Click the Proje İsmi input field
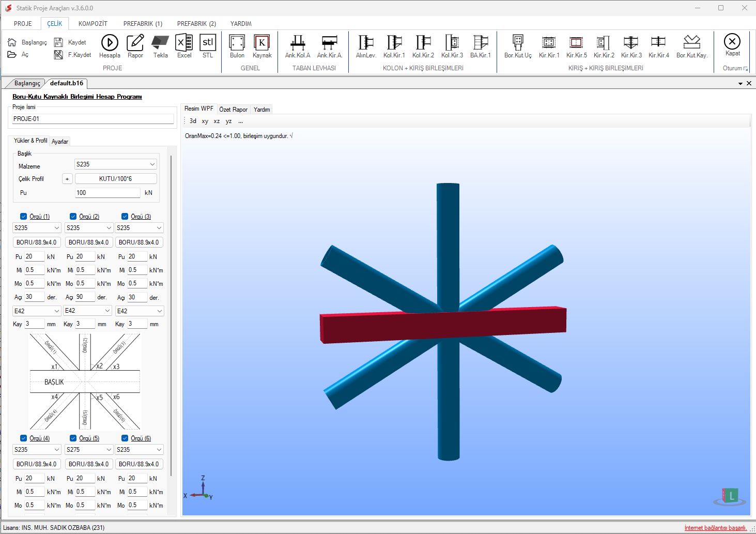 click(x=93, y=119)
